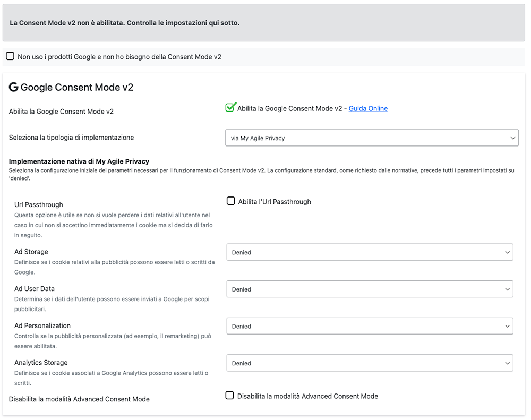
Task: Expand the Ad Storage dropdown
Action: pos(370,252)
